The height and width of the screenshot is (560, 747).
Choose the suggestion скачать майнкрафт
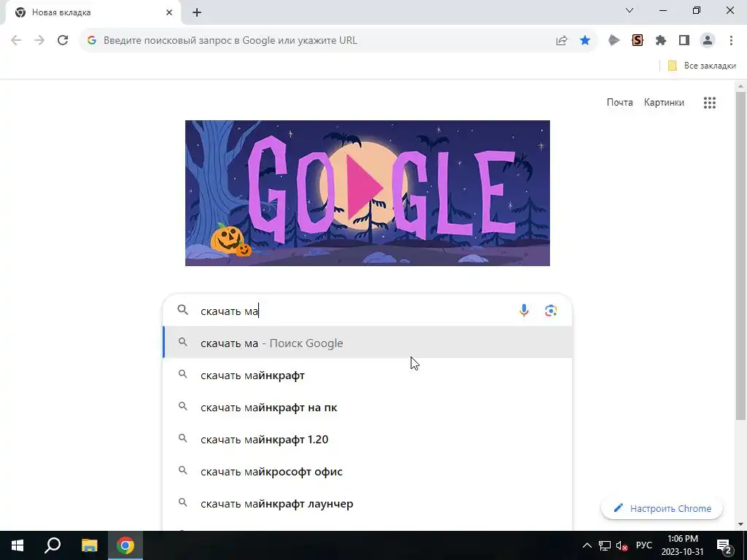pyautogui.click(x=367, y=376)
